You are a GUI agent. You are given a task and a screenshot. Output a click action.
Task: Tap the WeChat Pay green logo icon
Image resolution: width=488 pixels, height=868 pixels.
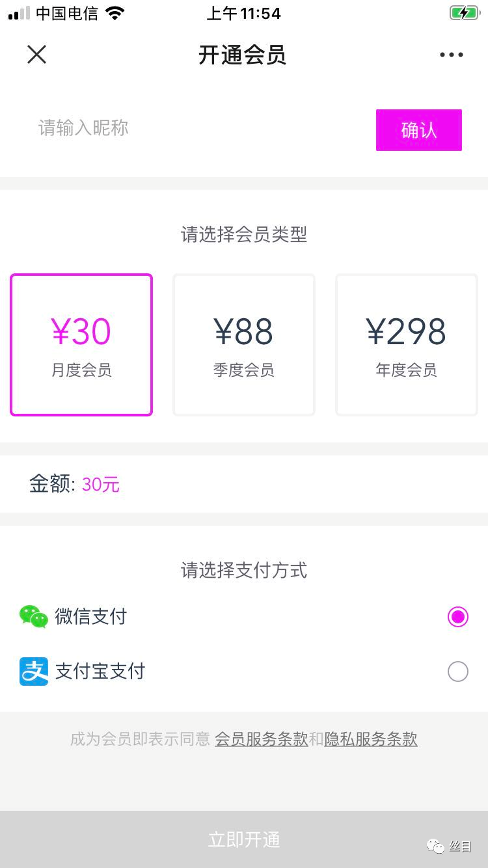(x=34, y=616)
